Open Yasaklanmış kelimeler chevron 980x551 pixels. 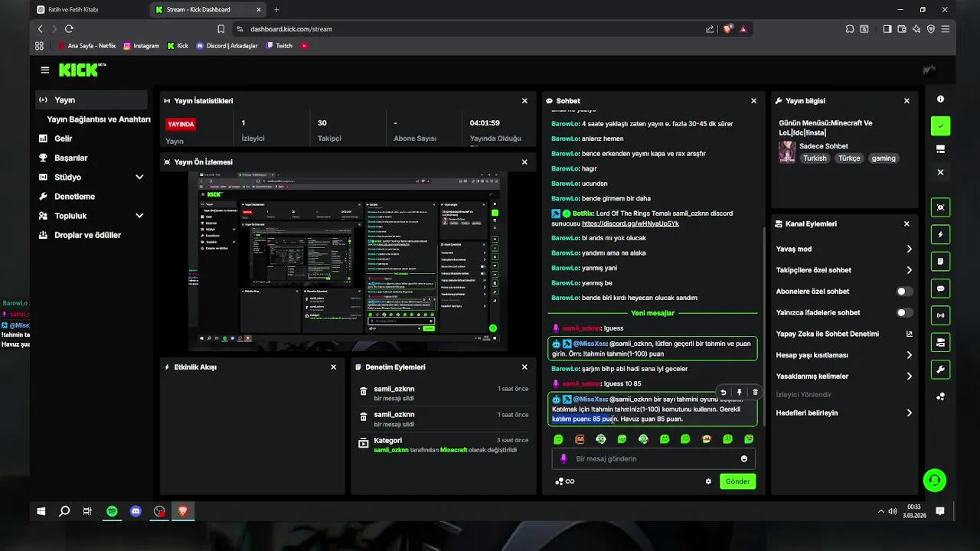point(910,377)
